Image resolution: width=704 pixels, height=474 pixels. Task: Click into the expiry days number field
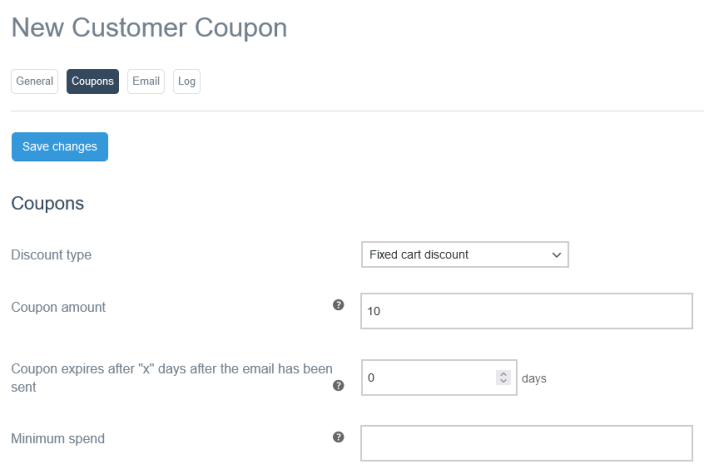(x=427, y=379)
